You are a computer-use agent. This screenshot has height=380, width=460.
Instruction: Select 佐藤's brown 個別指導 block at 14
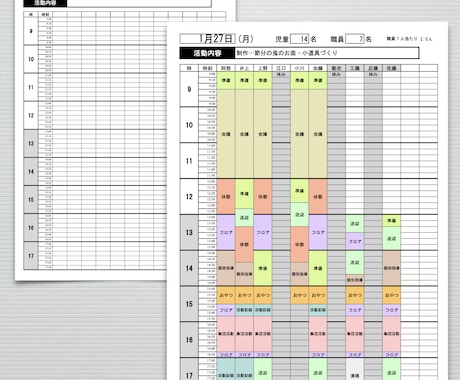pos(392,268)
